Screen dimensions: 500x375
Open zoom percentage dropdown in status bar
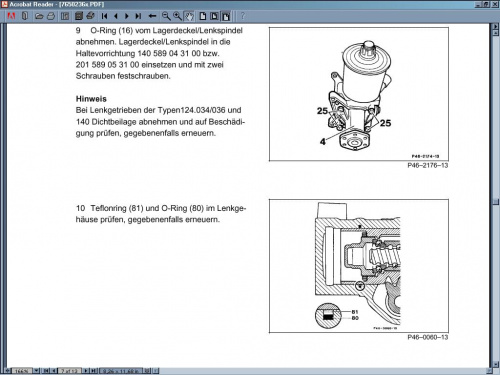(36, 371)
